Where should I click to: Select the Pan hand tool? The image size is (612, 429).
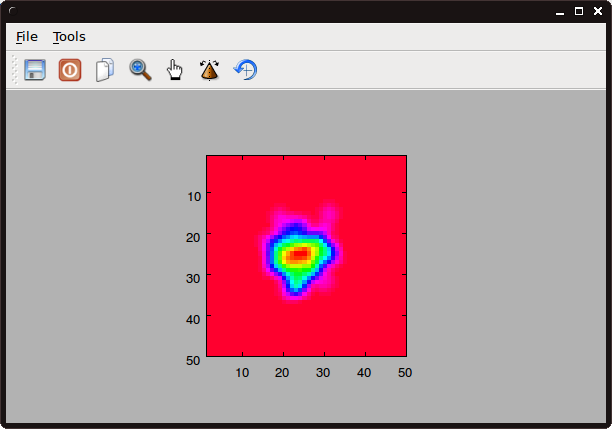click(x=174, y=70)
